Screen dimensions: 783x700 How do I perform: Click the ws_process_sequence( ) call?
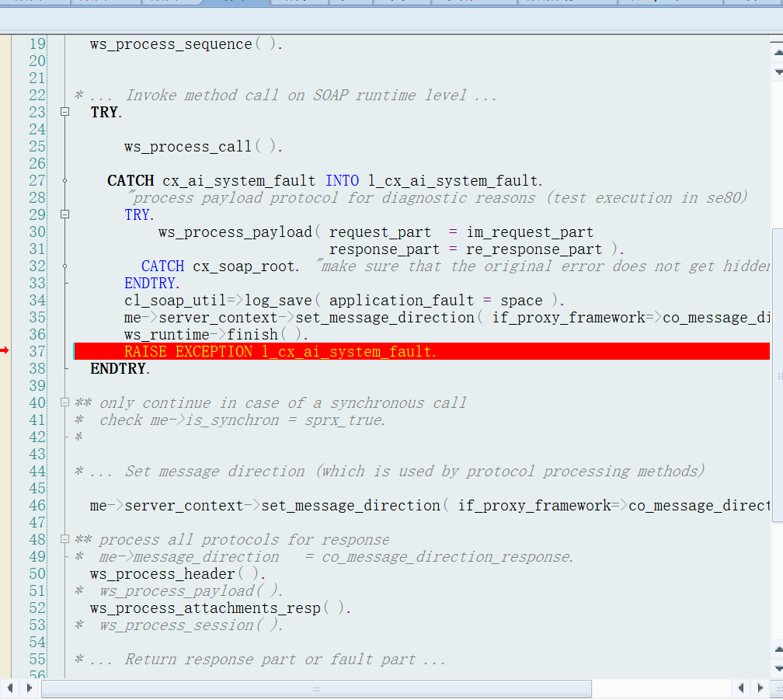pos(186,44)
